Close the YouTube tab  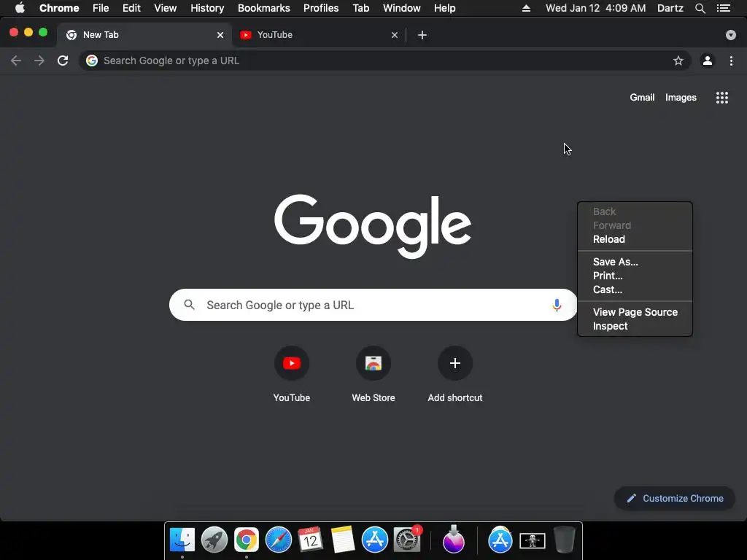tap(395, 35)
